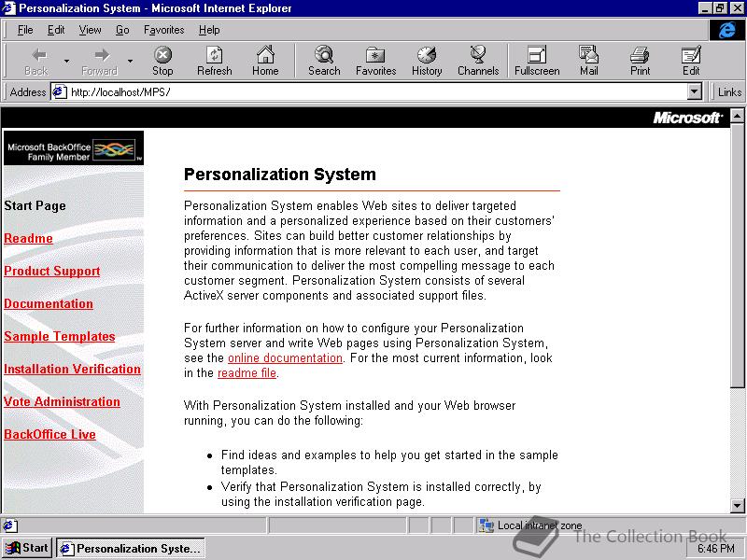The image size is (747, 560).
Task: Open the Vote Administration link
Action: point(62,401)
